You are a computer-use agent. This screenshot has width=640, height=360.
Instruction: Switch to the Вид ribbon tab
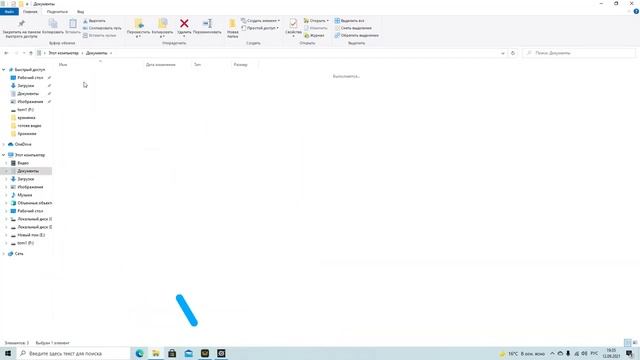(x=80, y=12)
